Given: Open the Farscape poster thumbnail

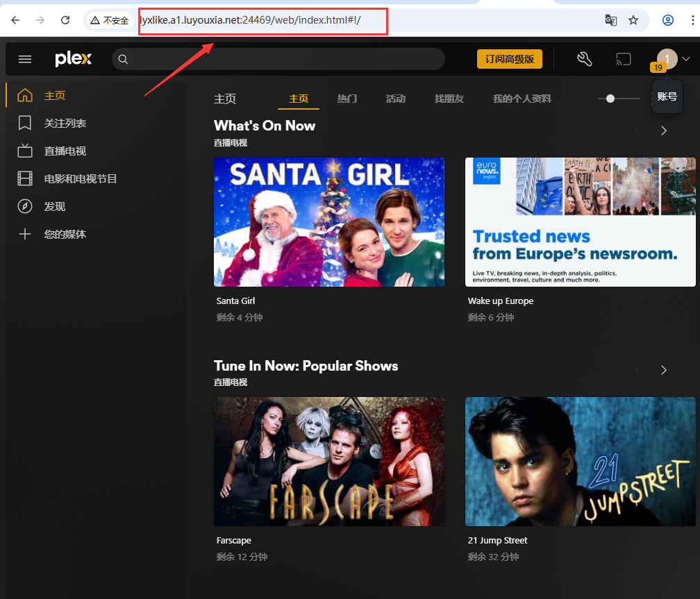Looking at the screenshot, I should pos(329,462).
